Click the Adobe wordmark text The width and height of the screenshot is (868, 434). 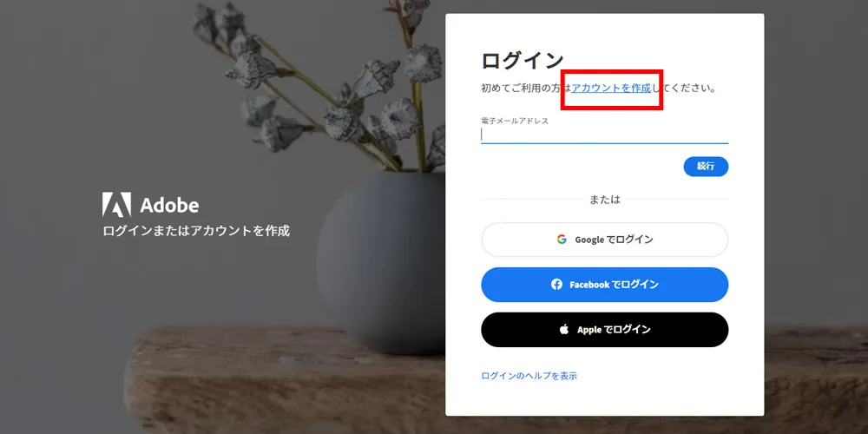click(x=169, y=206)
